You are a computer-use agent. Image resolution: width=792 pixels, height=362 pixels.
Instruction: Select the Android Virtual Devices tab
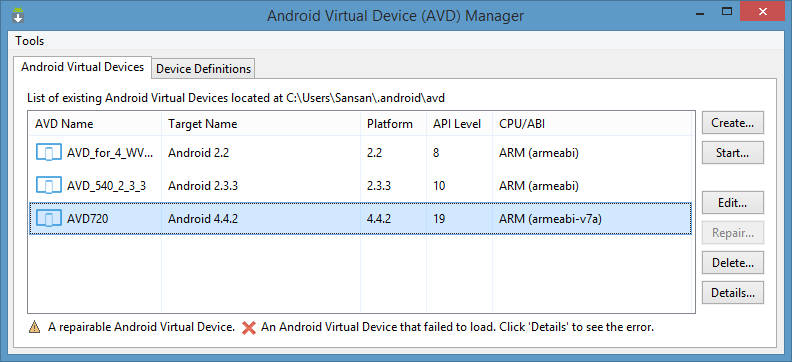(x=82, y=67)
